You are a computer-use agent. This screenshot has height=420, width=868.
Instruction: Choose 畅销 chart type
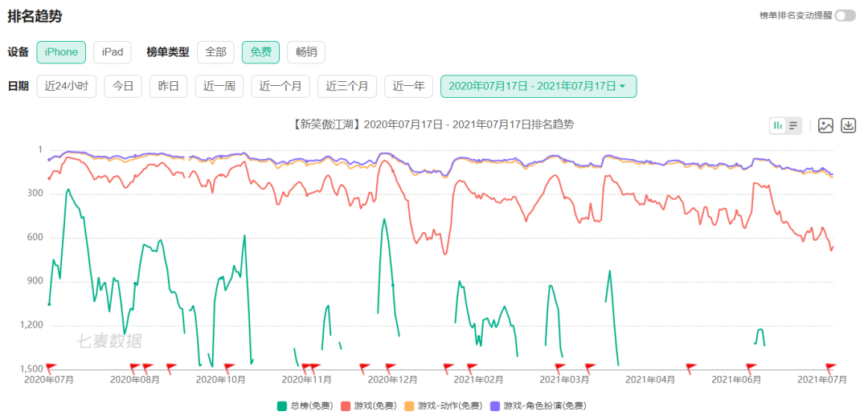click(x=306, y=52)
